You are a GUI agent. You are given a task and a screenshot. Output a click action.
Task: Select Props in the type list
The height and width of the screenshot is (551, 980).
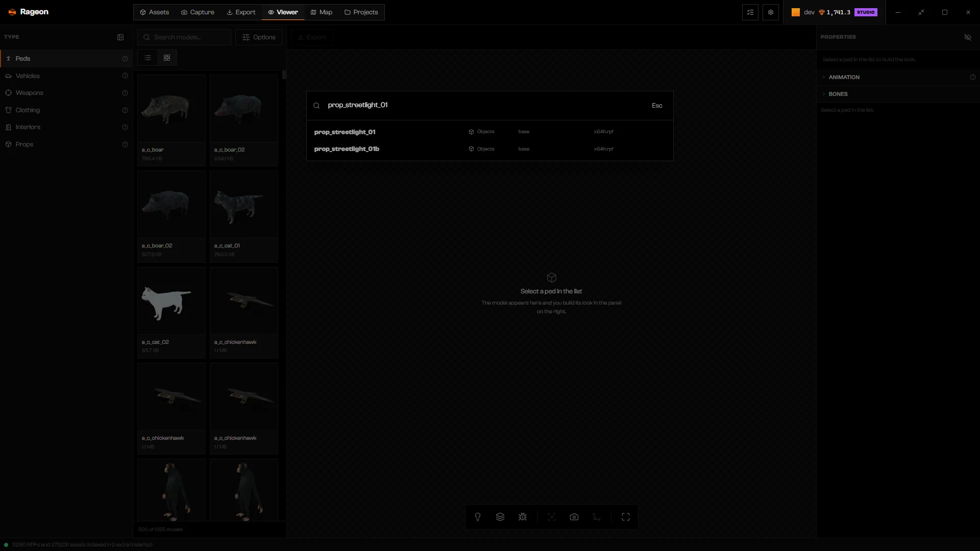[x=66, y=144]
